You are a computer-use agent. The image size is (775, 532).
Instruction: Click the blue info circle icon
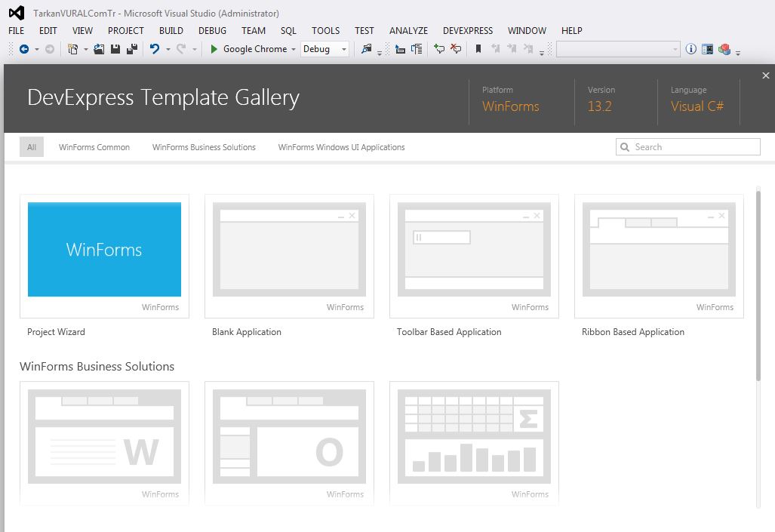(691, 49)
